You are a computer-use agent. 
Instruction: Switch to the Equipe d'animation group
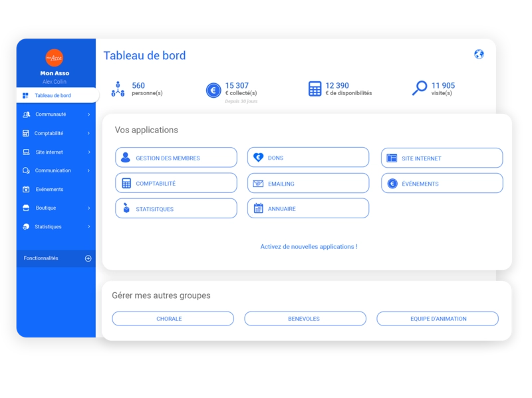click(x=438, y=319)
